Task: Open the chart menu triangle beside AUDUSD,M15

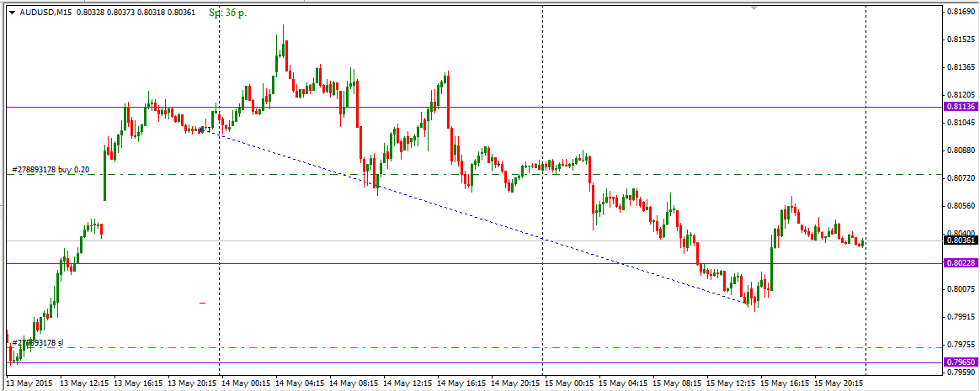Action: (11, 13)
